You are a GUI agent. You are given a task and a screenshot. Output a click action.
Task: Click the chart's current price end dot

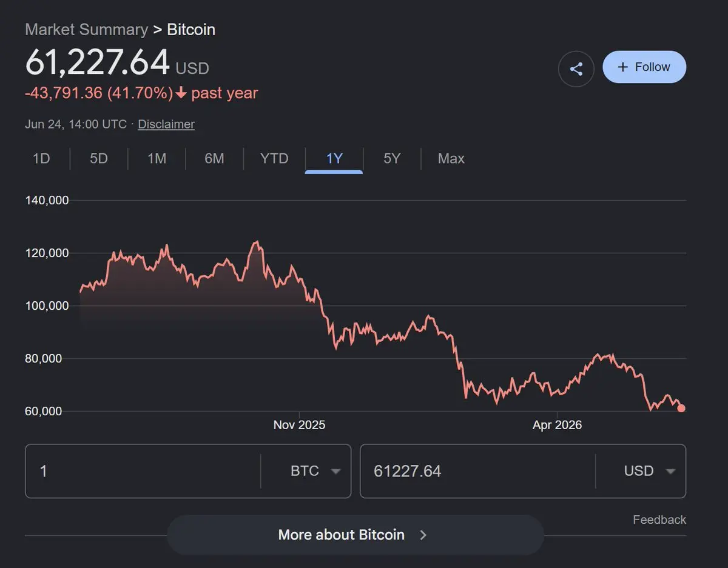[681, 408]
